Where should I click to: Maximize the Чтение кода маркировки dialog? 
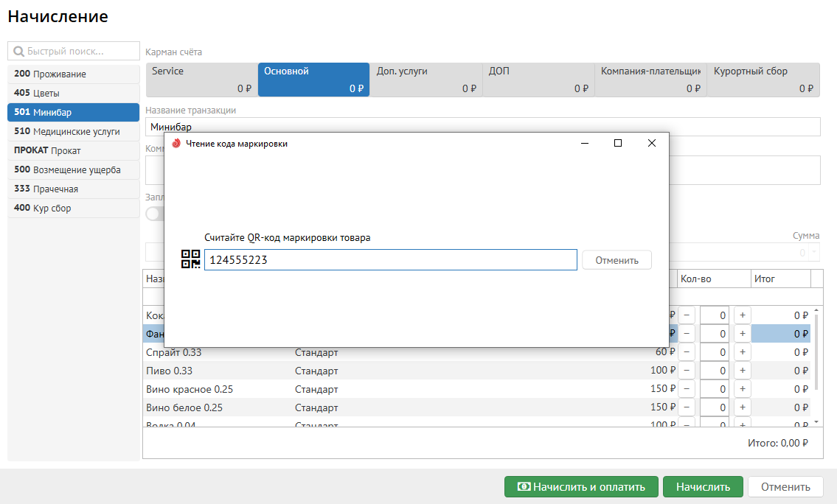coord(617,143)
